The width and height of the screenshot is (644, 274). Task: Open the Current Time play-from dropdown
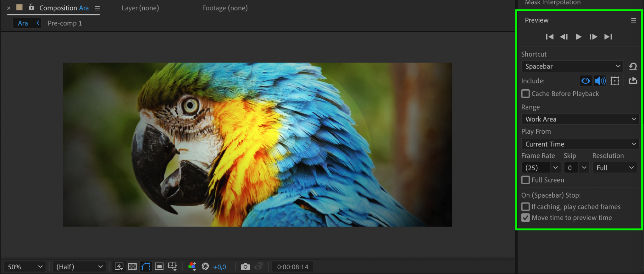click(x=580, y=144)
